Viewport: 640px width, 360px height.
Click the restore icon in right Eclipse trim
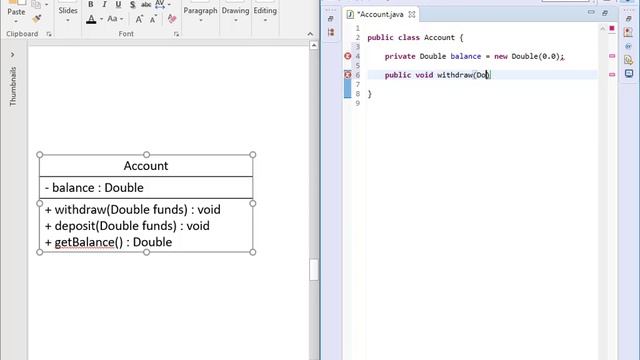click(x=629, y=19)
